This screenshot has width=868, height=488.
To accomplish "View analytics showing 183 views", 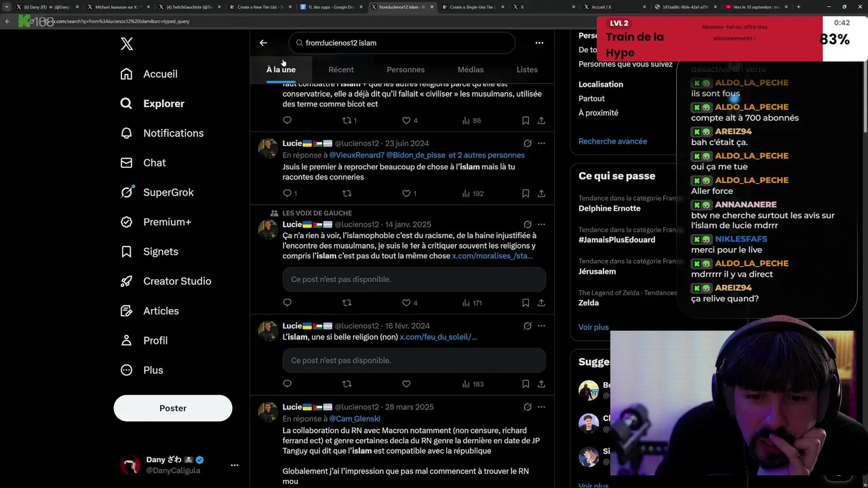I will pos(473,384).
